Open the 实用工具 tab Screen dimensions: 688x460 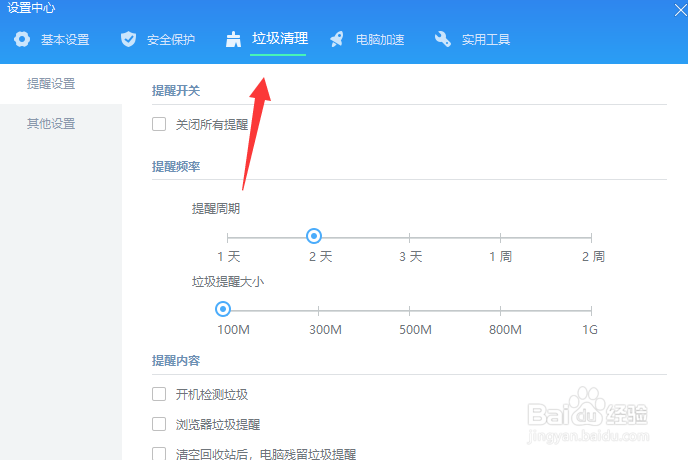(x=486, y=40)
